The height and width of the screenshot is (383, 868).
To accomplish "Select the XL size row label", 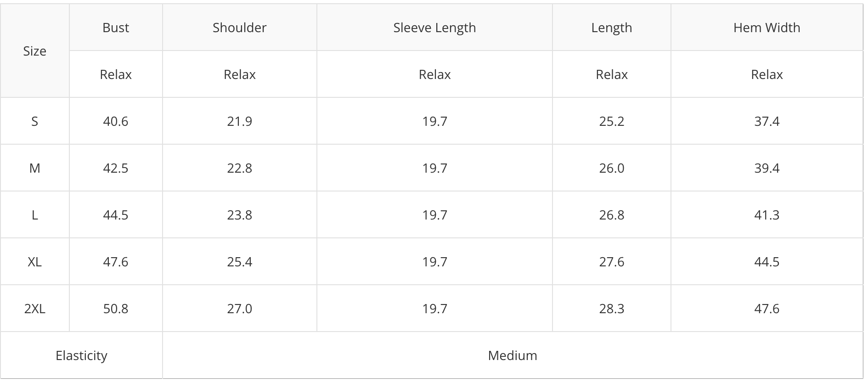I will 34,262.
